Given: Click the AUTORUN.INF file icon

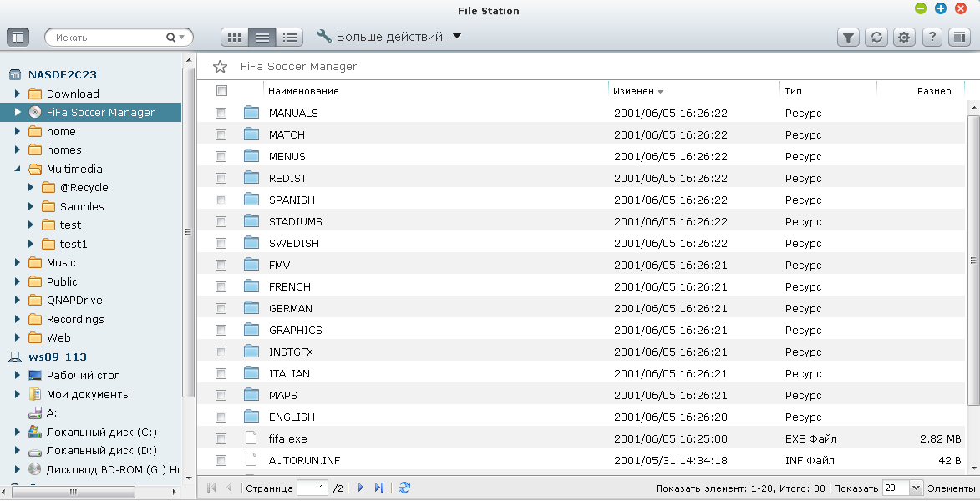Looking at the screenshot, I should [251, 460].
